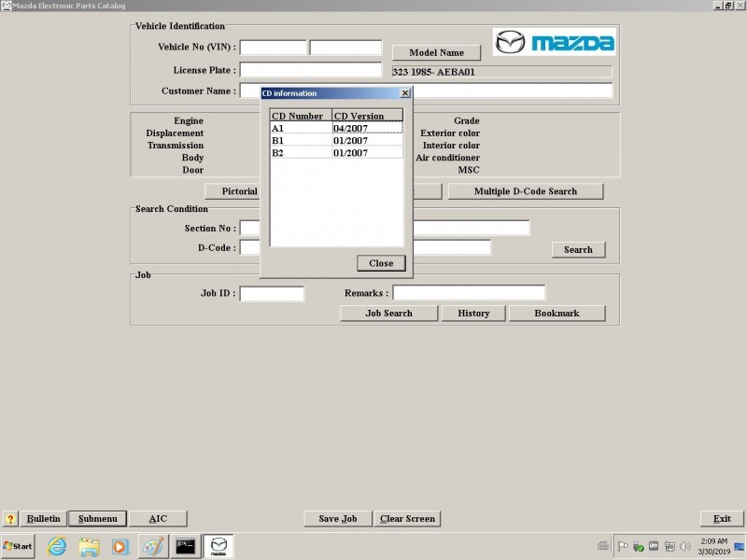Click the Bookmark button
Screen dimensions: 747x560
pyautogui.click(x=557, y=313)
